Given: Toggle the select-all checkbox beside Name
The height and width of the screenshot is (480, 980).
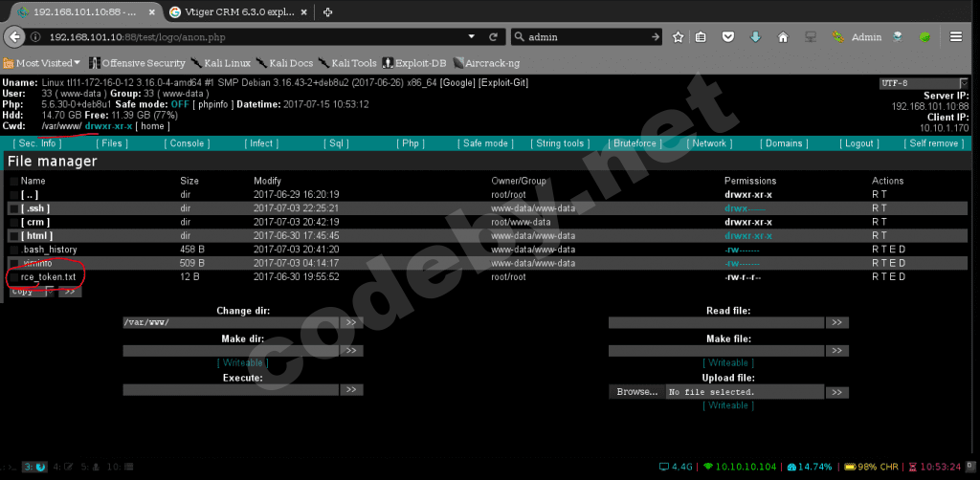Looking at the screenshot, I should pyautogui.click(x=13, y=181).
